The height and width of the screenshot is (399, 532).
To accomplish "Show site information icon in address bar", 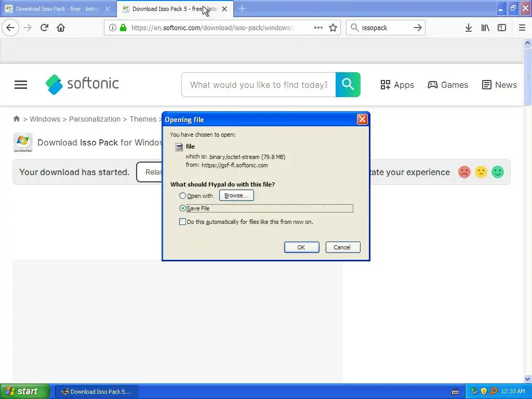I will pos(113,28).
